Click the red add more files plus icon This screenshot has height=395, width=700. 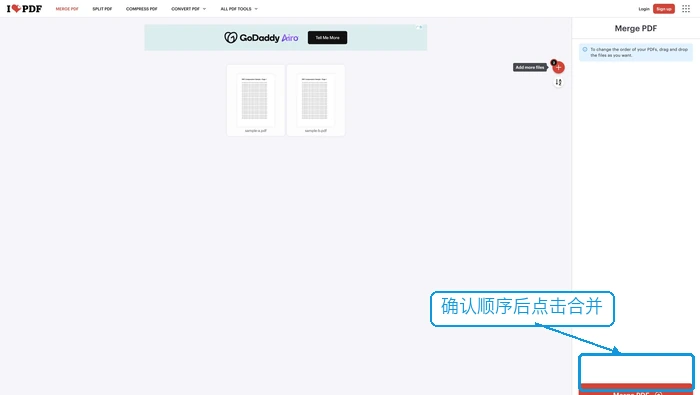558,67
